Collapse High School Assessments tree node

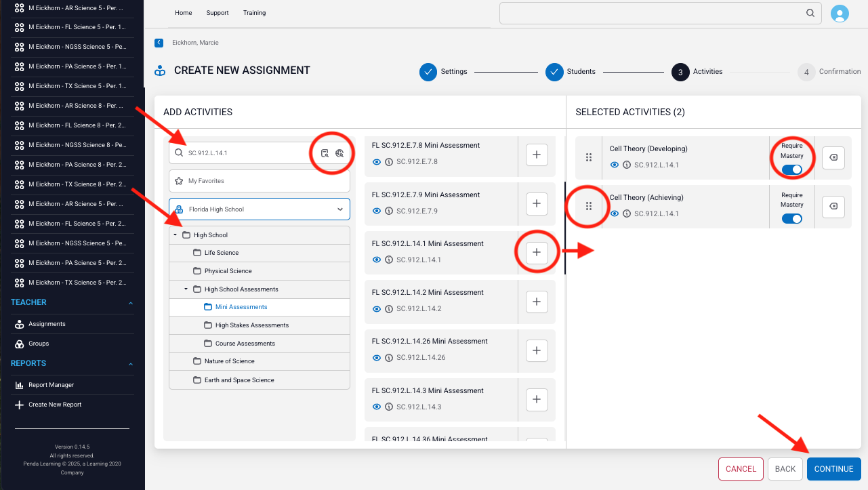[186, 289]
